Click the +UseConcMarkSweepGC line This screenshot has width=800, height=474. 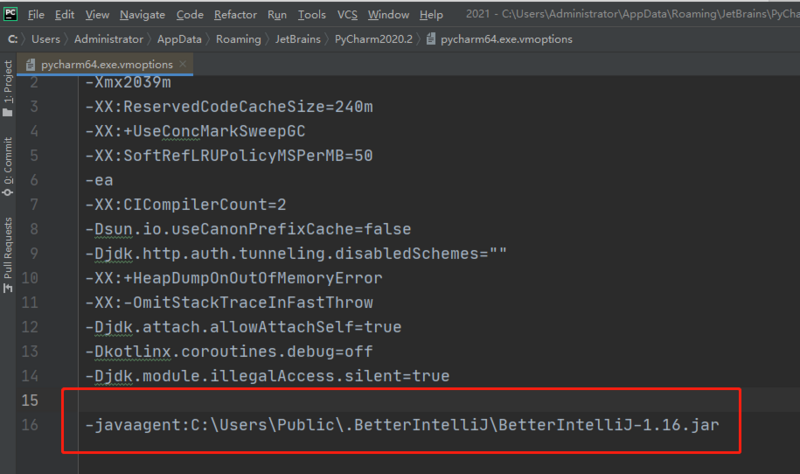click(x=195, y=131)
